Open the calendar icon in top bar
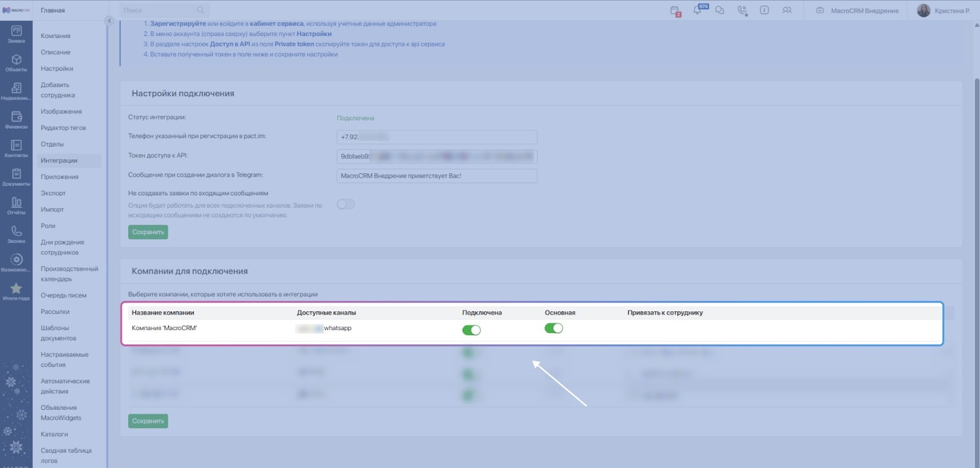The image size is (980, 468). [675, 10]
